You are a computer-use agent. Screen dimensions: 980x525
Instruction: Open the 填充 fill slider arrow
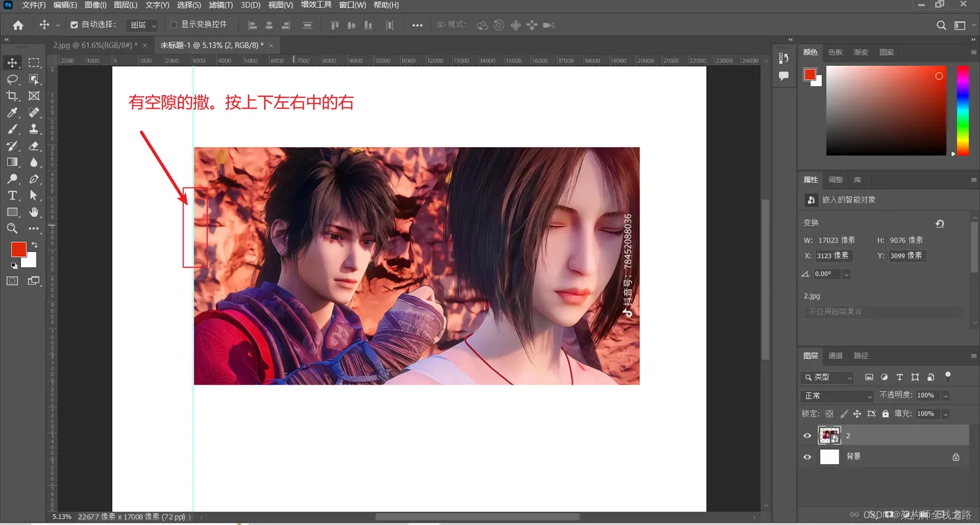(945, 414)
